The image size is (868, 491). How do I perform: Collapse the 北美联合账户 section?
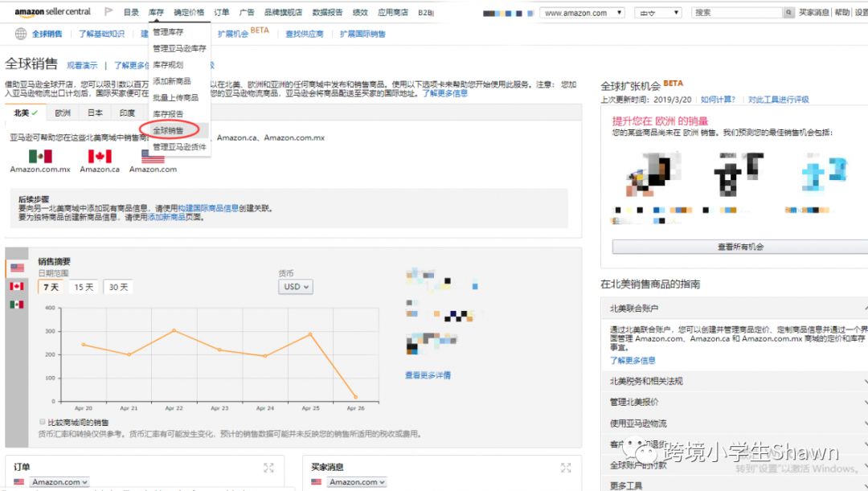(x=735, y=309)
